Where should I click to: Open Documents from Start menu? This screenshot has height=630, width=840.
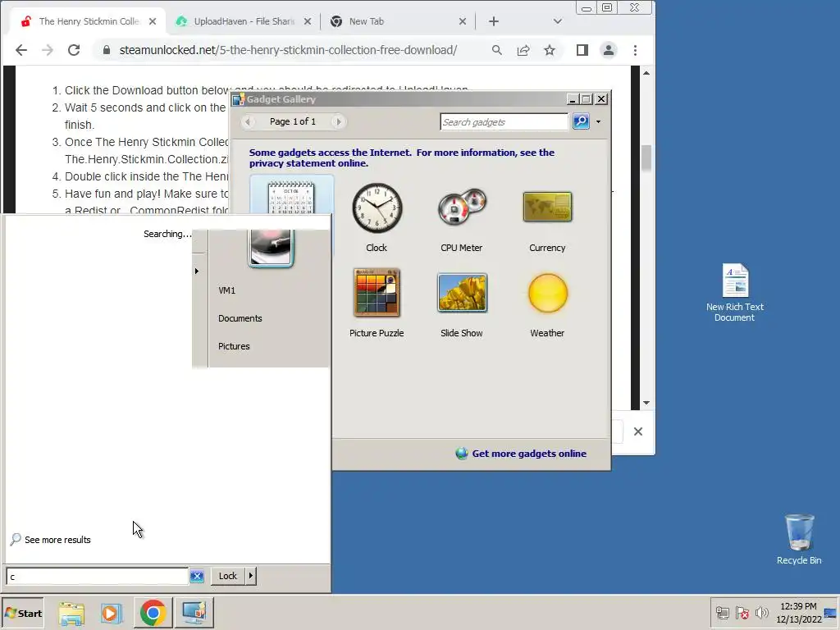point(240,318)
